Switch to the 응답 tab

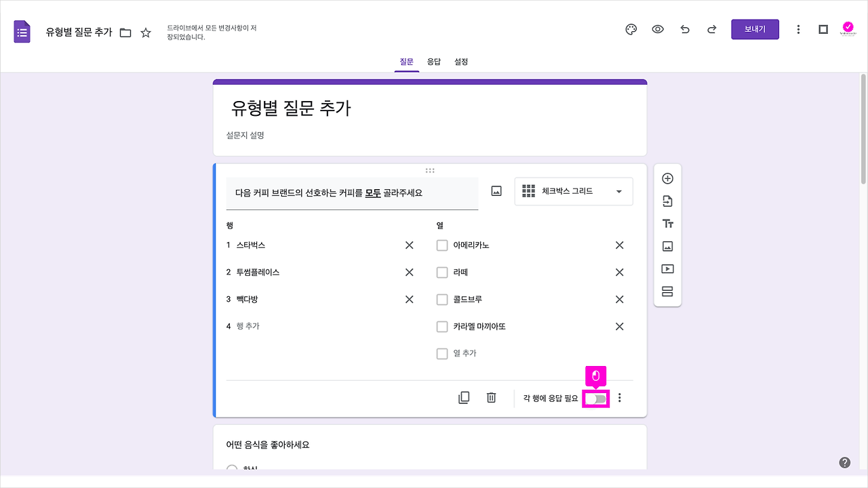(434, 62)
